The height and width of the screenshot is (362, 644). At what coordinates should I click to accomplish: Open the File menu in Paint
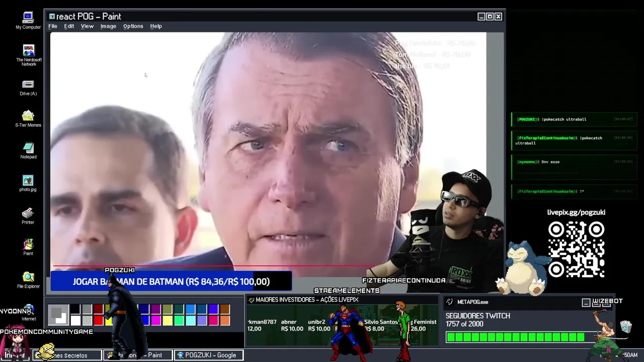click(53, 26)
